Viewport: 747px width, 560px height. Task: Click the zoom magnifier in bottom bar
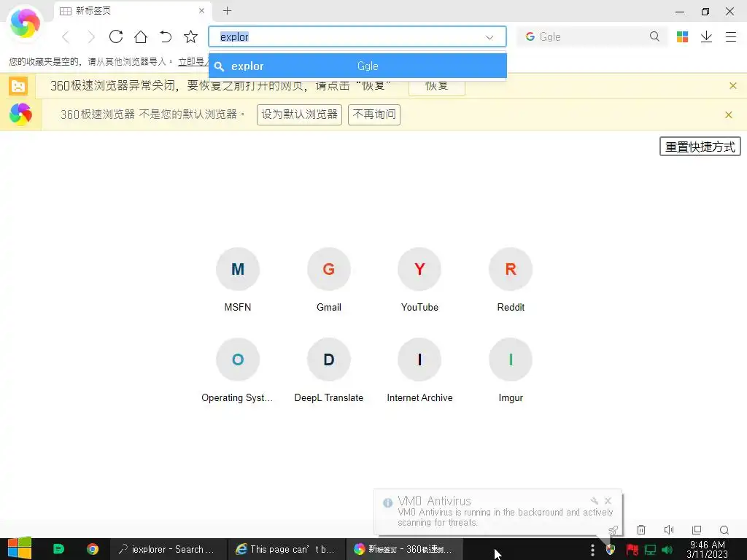coord(724,529)
